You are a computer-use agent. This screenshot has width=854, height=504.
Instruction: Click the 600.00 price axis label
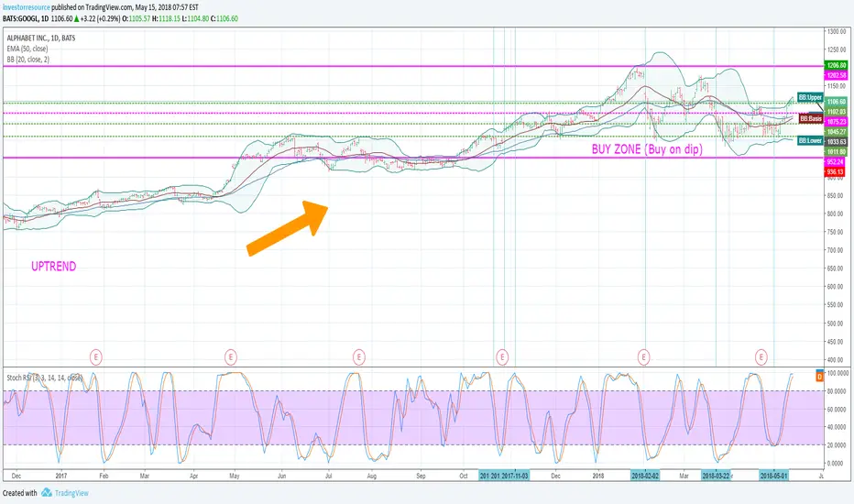(x=837, y=287)
